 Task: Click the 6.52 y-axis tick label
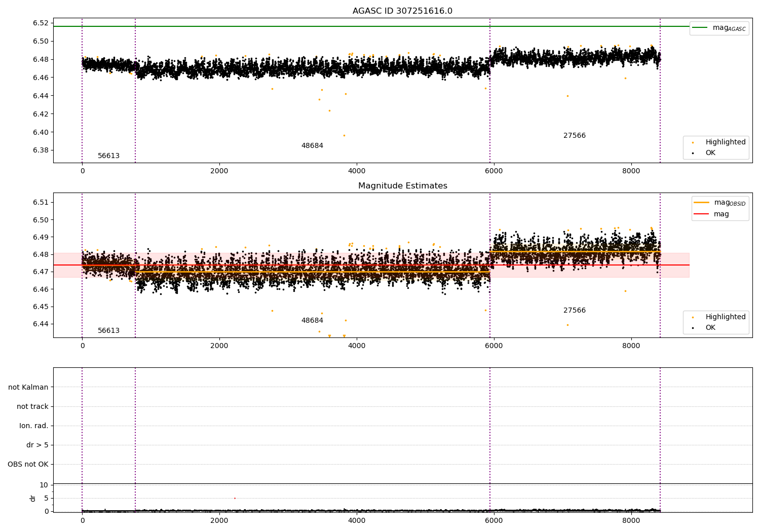pos(40,23)
